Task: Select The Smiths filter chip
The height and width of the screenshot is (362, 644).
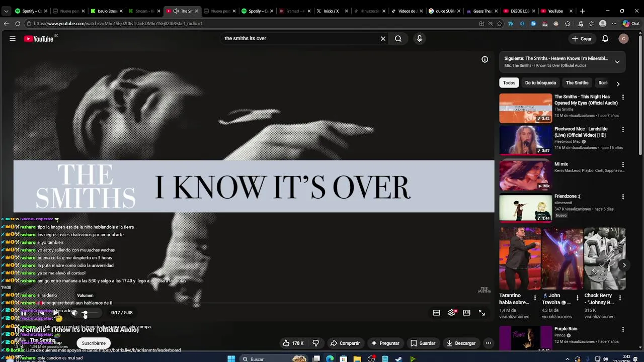Action: (x=577, y=83)
